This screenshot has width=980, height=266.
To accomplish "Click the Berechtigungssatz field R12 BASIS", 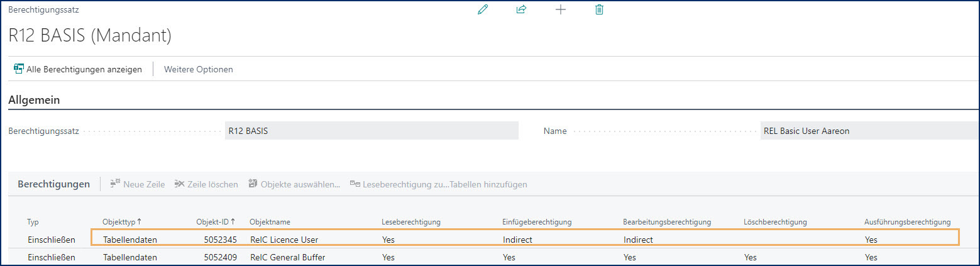I will (x=372, y=131).
